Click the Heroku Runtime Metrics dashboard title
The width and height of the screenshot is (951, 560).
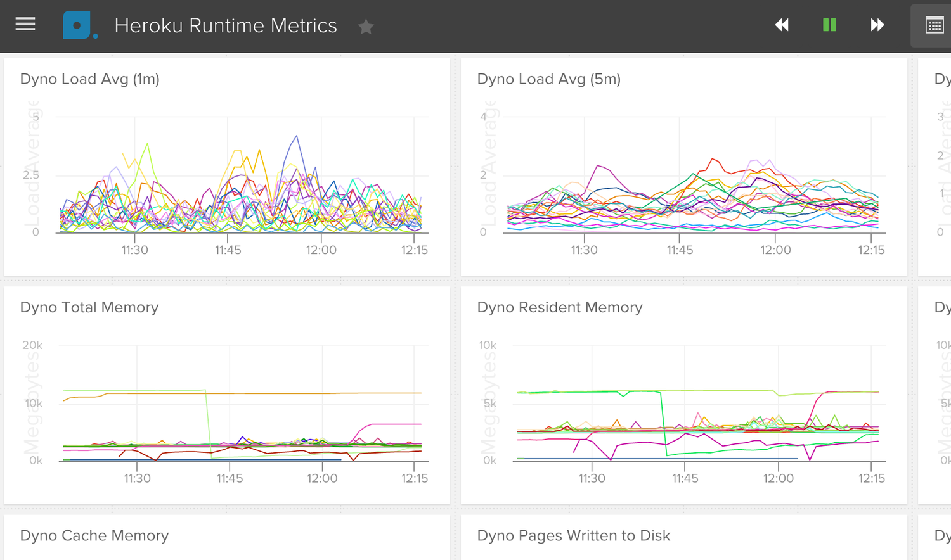coord(226,25)
